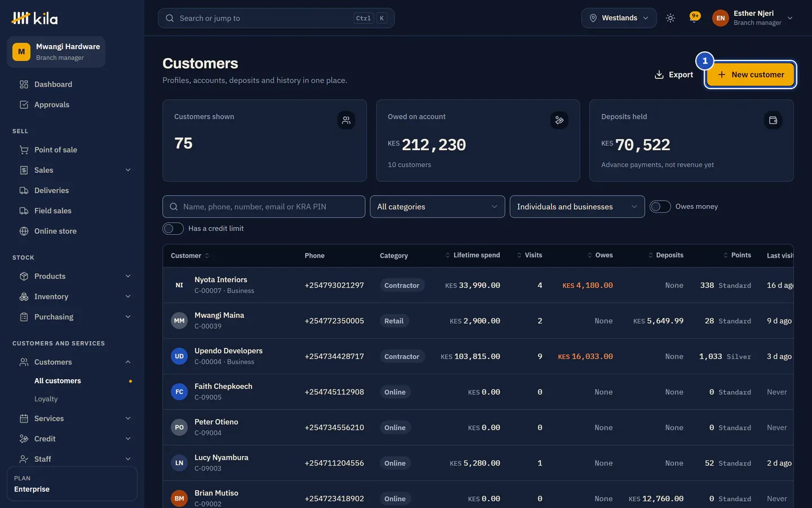Click the Deposits held wallet icon
This screenshot has height=508, width=812.
[773, 120]
